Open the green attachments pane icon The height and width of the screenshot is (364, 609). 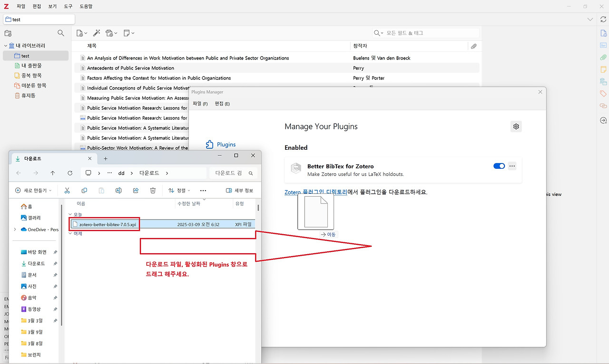click(x=603, y=57)
